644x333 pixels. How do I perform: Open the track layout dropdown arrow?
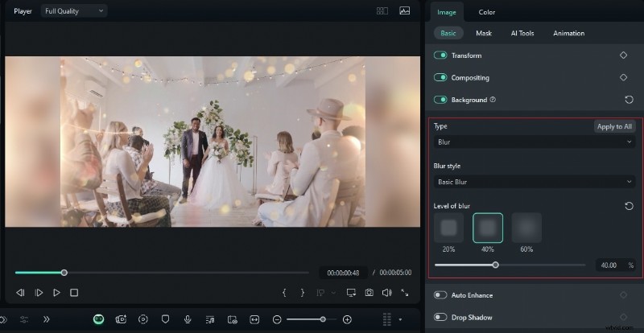400,319
